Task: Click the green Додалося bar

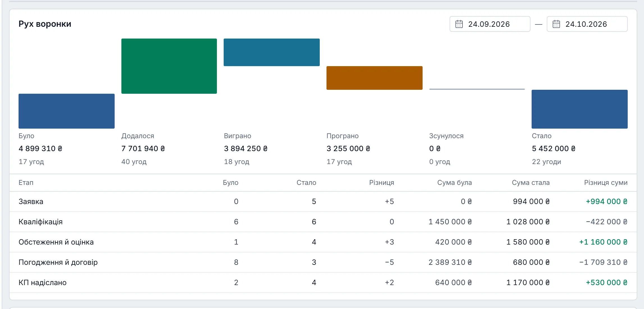Action: pyautogui.click(x=169, y=66)
